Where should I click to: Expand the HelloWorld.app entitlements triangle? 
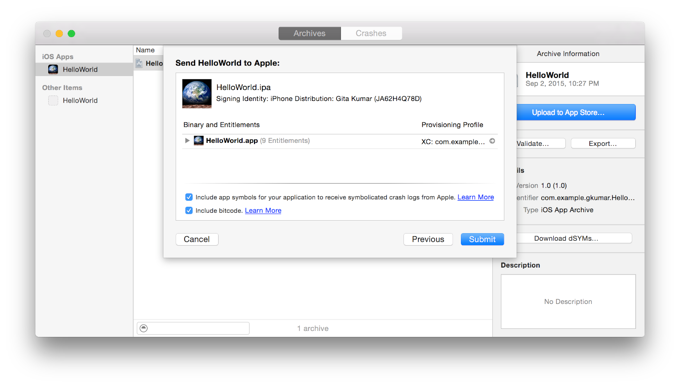coord(187,140)
